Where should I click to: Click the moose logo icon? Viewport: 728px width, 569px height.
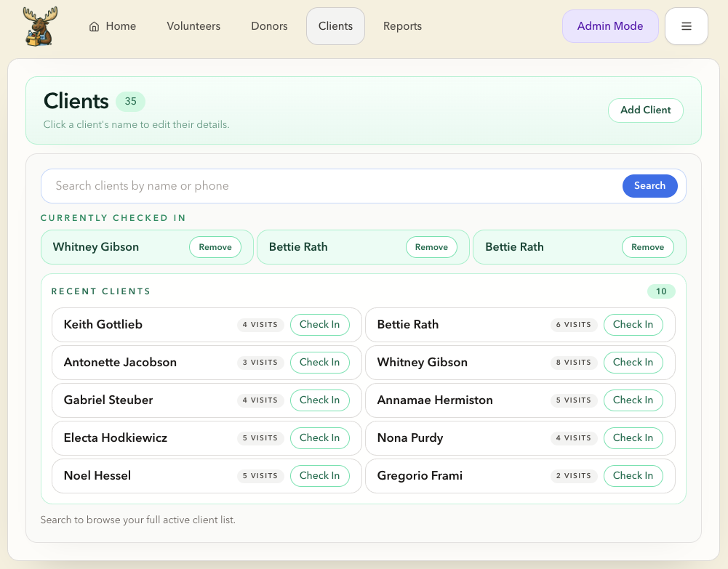pos(41,26)
